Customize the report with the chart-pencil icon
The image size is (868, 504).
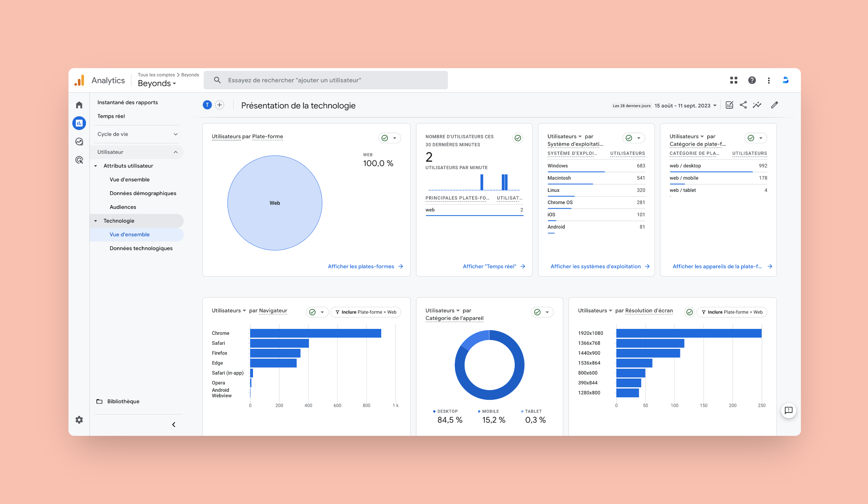pyautogui.click(x=729, y=105)
